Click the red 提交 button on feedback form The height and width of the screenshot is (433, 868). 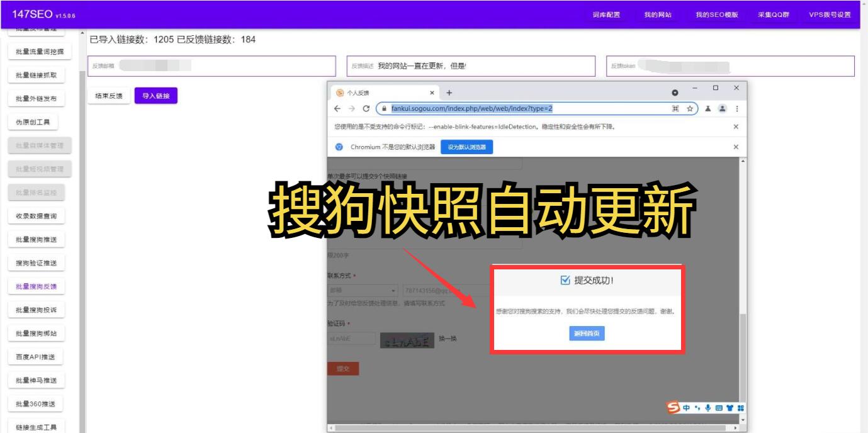(x=343, y=368)
